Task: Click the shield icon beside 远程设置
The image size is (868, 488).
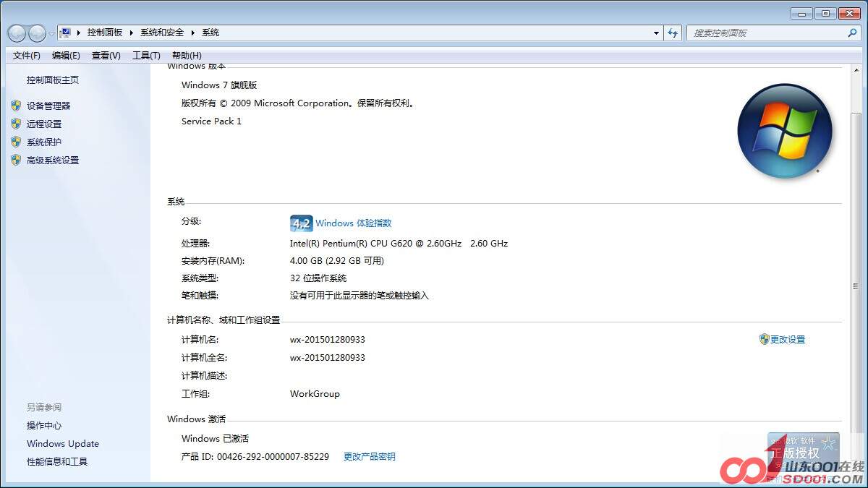Action: click(x=16, y=124)
